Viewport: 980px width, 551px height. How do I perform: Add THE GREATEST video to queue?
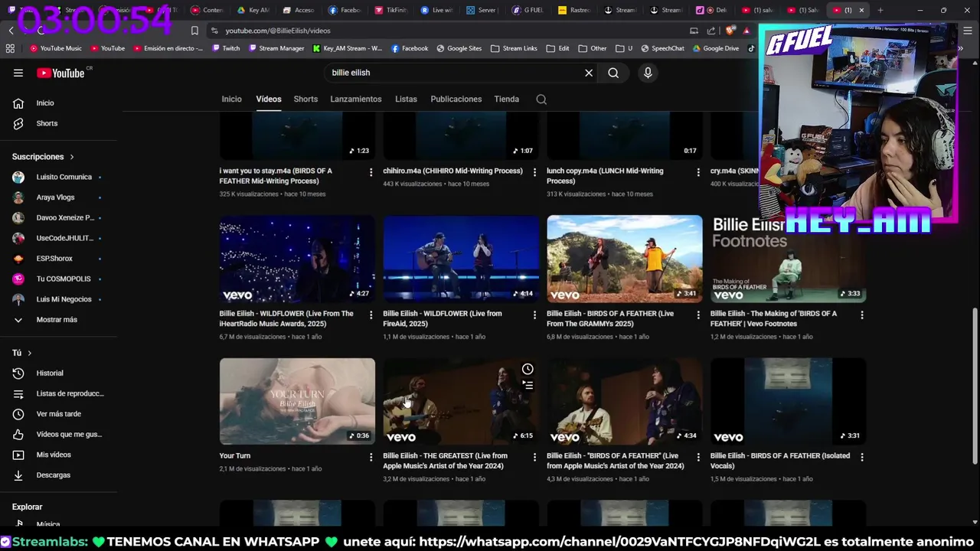click(528, 385)
